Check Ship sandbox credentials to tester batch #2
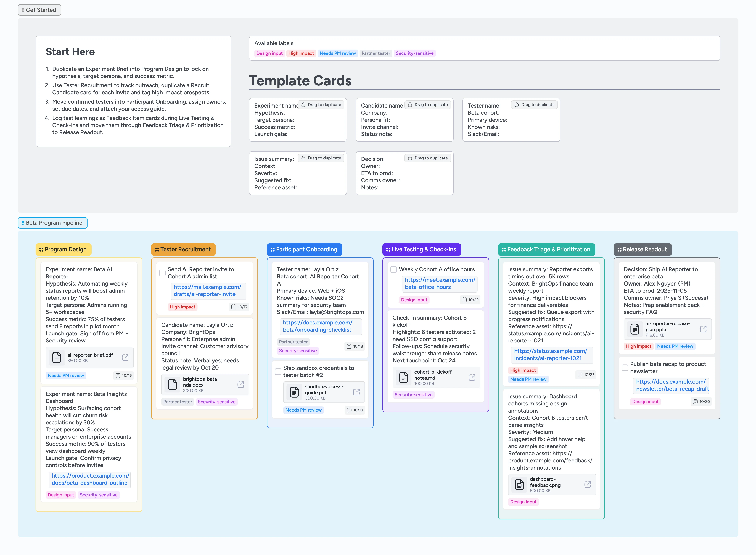The width and height of the screenshot is (756, 555). click(x=278, y=371)
